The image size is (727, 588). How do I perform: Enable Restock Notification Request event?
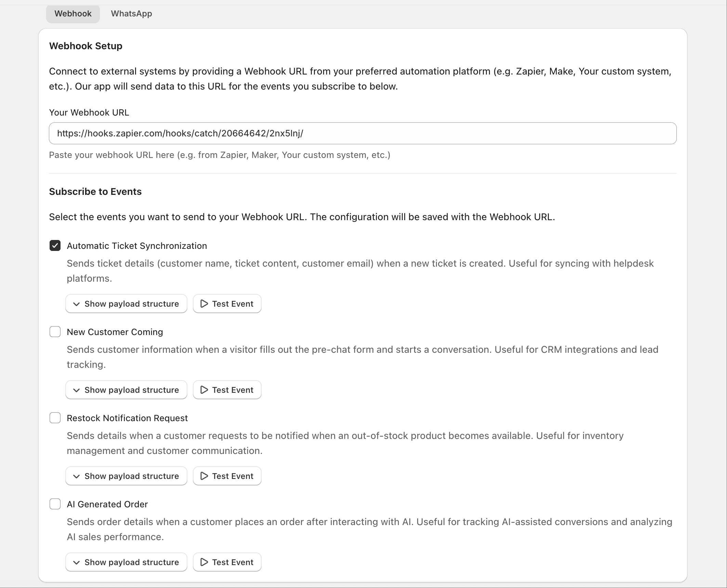click(55, 418)
